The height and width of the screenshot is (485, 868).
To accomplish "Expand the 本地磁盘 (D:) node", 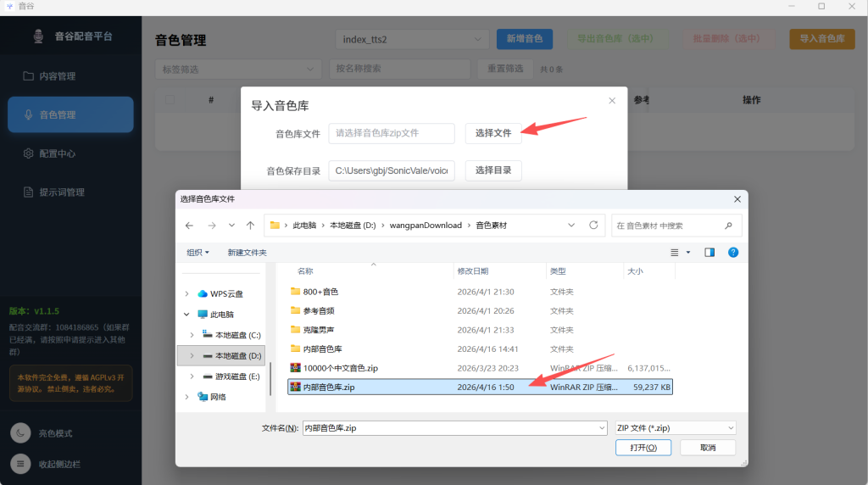I will click(192, 355).
